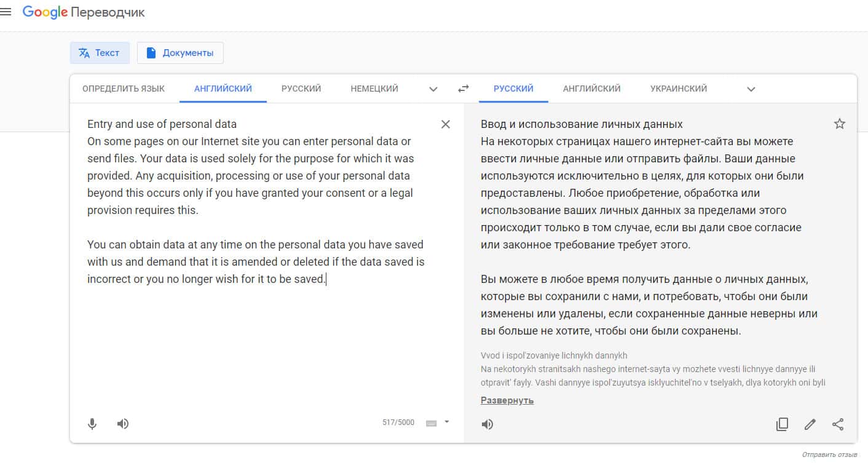
Task: Choose УКРАИНСКИЙ as target language
Action: click(x=679, y=89)
